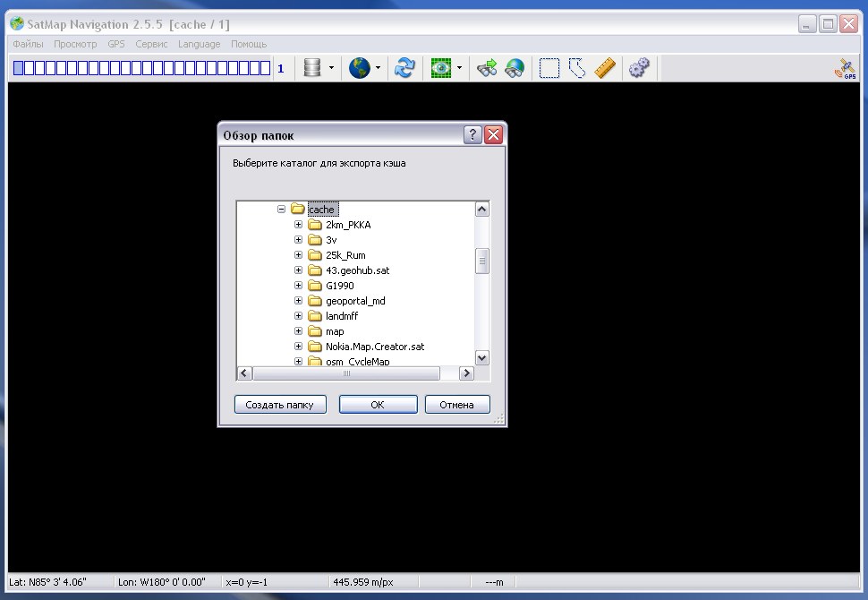Expand the 3v folder
Image resolution: width=868 pixels, height=600 pixels.
tap(298, 239)
